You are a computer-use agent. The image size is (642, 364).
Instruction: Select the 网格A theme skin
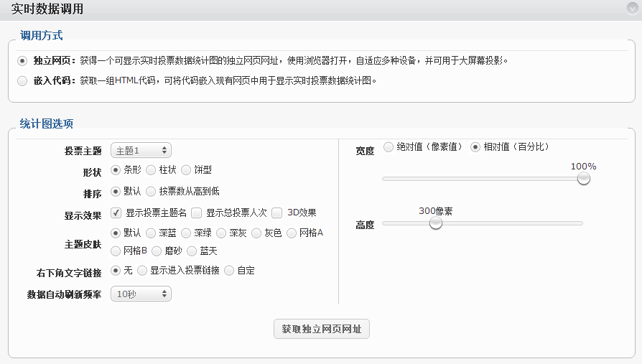(x=292, y=233)
